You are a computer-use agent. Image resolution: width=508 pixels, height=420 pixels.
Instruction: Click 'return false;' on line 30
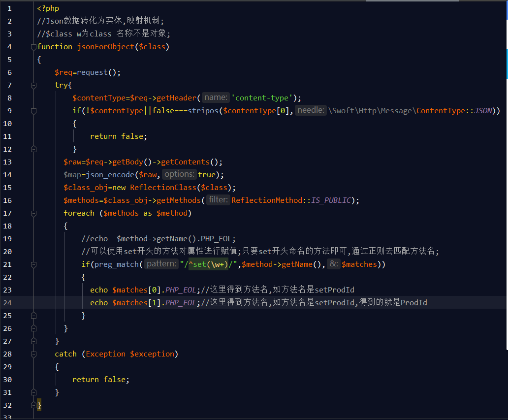coord(101,380)
